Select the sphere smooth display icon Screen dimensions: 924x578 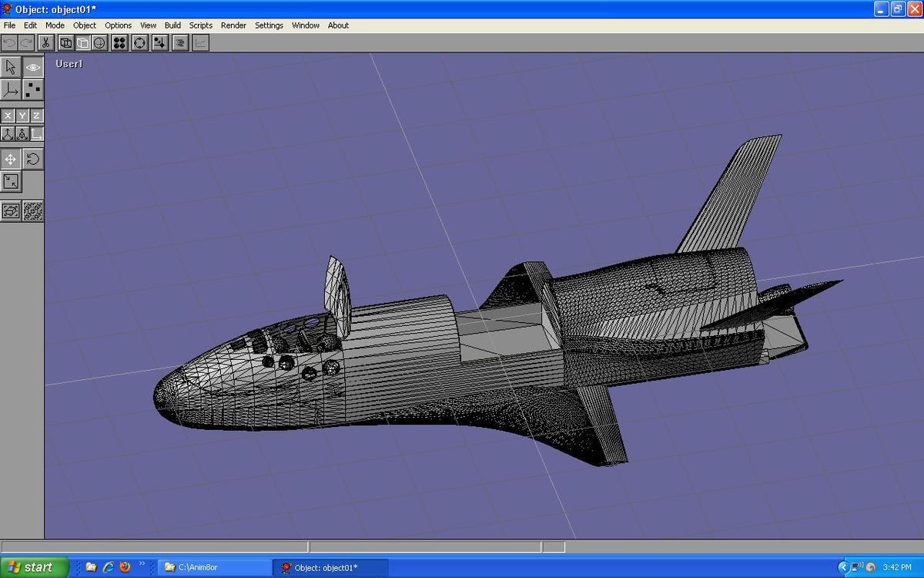pyautogui.click(x=99, y=43)
